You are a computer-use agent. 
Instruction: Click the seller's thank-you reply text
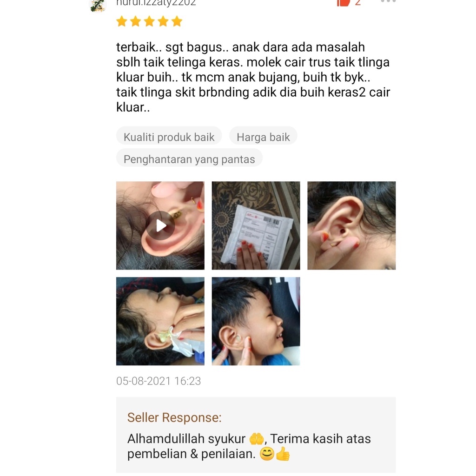pyautogui.click(x=249, y=446)
